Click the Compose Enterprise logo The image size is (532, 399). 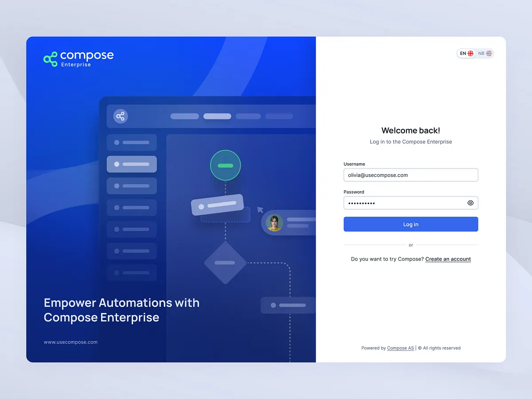coord(78,59)
